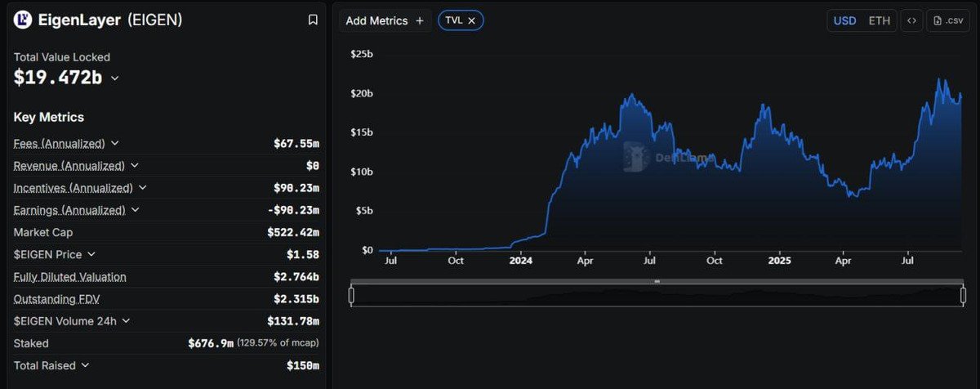
Task: Expand the Total Raised row
Action: 85,365
